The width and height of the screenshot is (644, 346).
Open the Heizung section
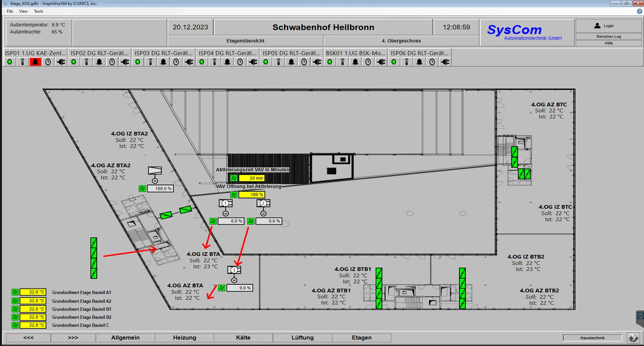(x=184, y=338)
